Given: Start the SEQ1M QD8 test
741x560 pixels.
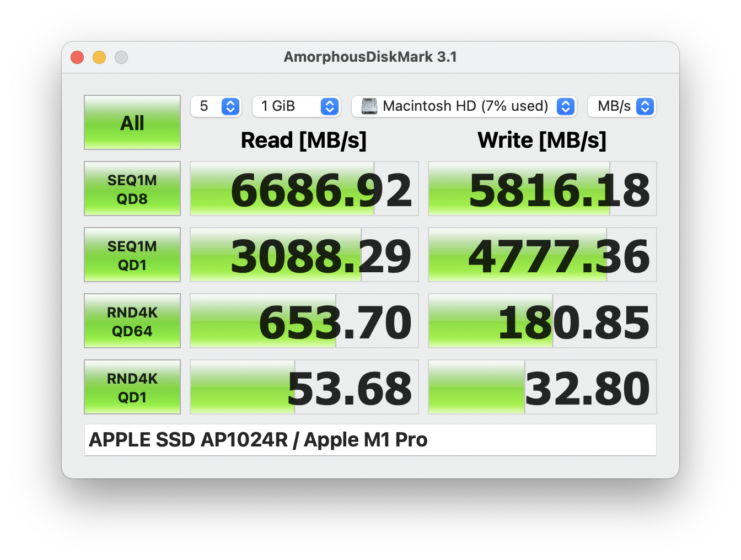Looking at the screenshot, I should 132,189.
